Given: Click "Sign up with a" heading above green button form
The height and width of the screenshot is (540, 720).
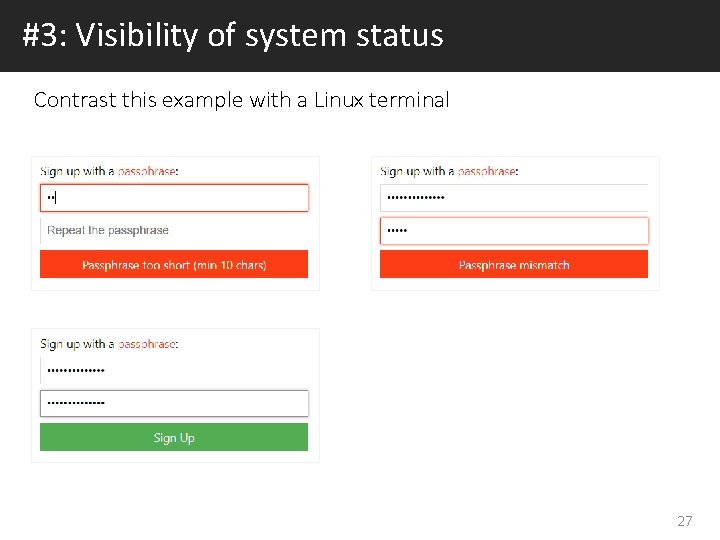Looking at the screenshot, I should click(77, 344).
